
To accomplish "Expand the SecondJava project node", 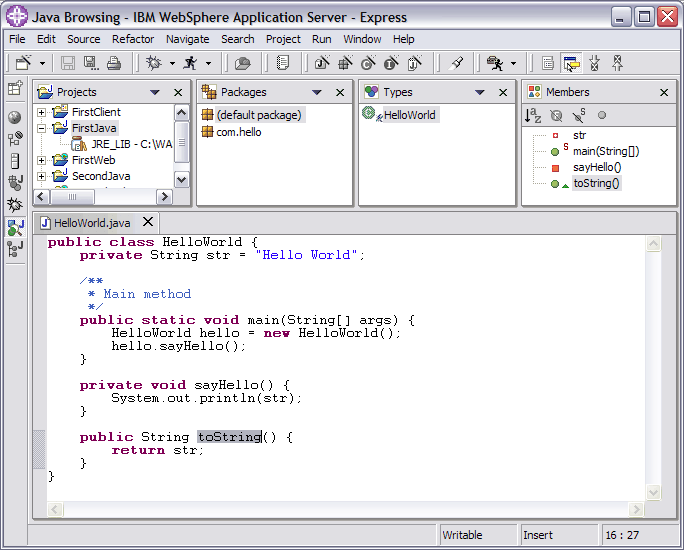I will [41, 176].
